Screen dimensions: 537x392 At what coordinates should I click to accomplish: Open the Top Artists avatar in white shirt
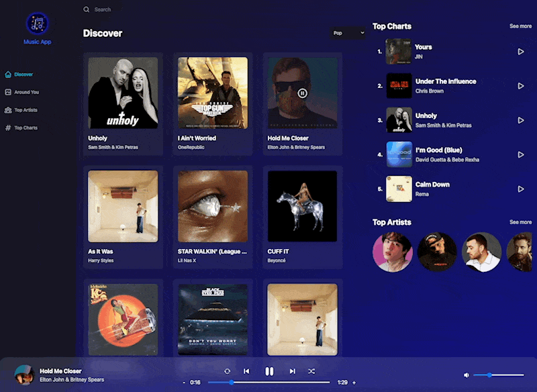pos(482,252)
